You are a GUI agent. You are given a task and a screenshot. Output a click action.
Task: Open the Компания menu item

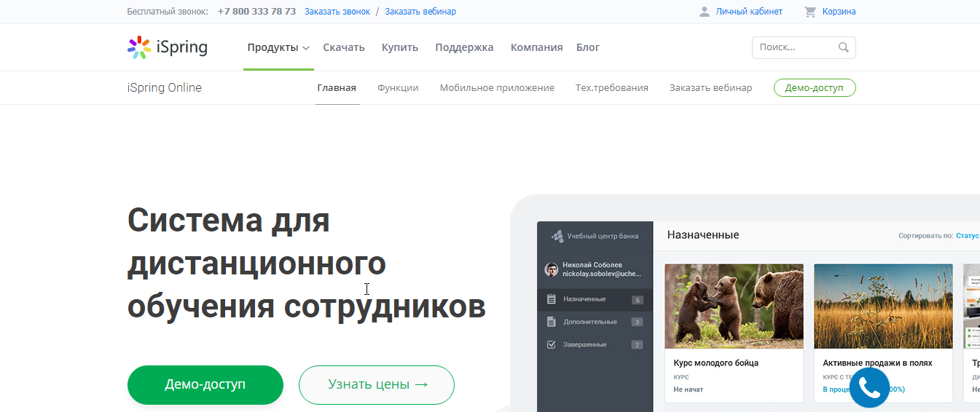536,47
